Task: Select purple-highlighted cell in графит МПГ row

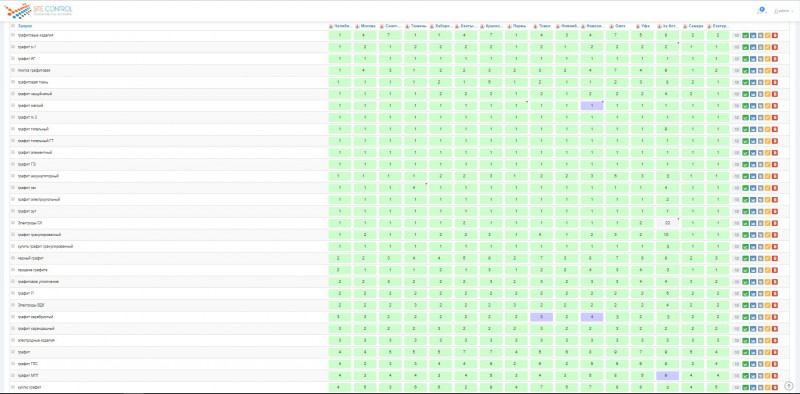Action: (667, 376)
